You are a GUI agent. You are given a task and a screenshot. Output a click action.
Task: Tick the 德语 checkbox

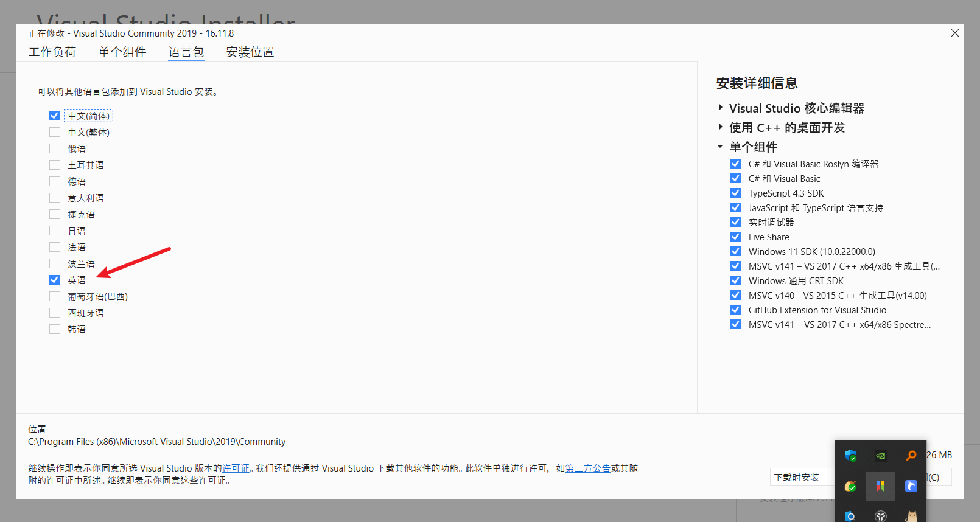[55, 181]
